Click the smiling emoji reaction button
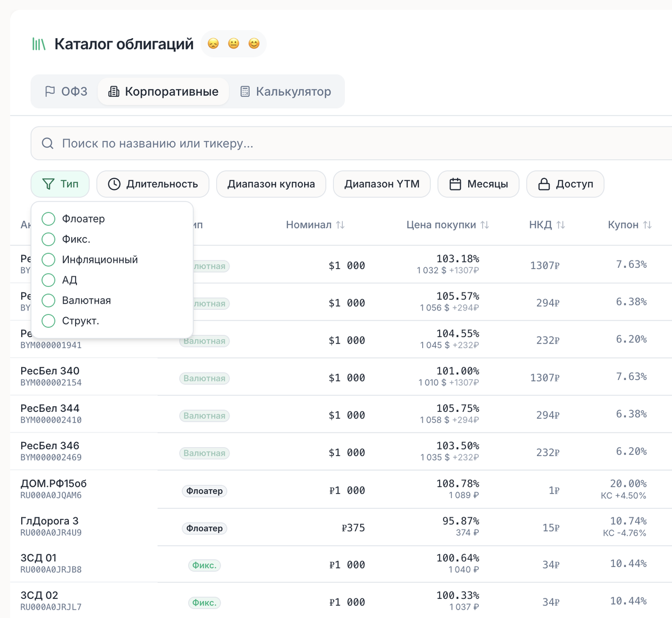 click(x=254, y=43)
